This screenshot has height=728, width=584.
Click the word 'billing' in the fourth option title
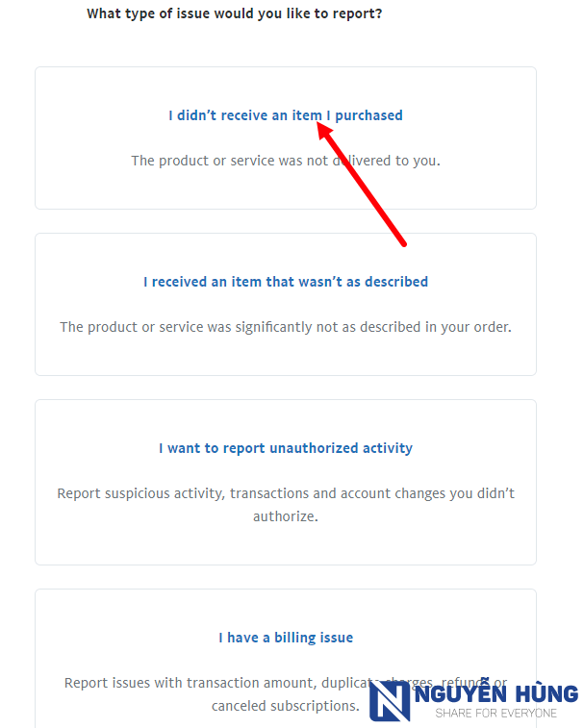pyautogui.click(x=292, y=638)
